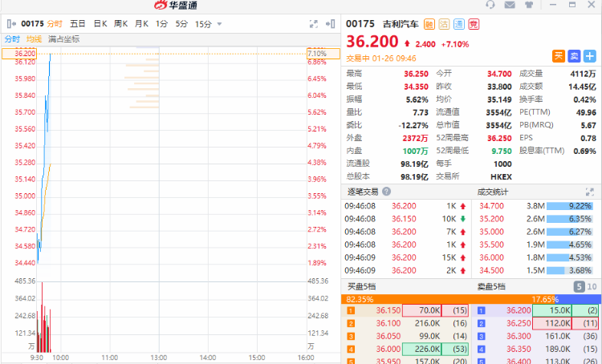This screenshot has height=364, width=602.
Task: Click the red up arrow beside 36.200 price
Action: click(407, 44)
